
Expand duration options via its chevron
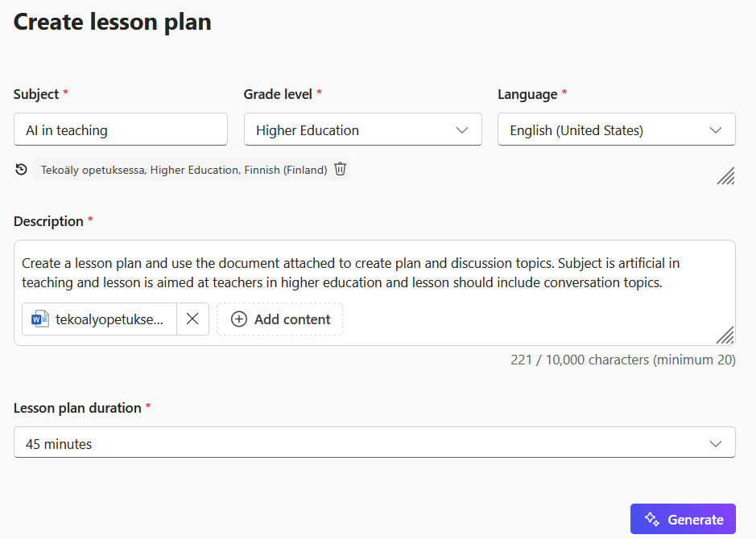click(x=717, y=442)
